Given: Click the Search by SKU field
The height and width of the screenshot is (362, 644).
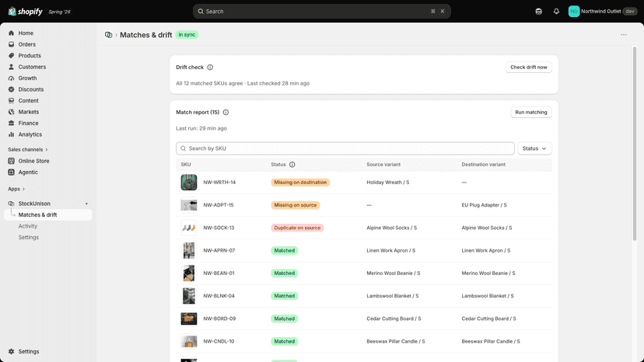Looking at the screenshot, I should 345,148.
